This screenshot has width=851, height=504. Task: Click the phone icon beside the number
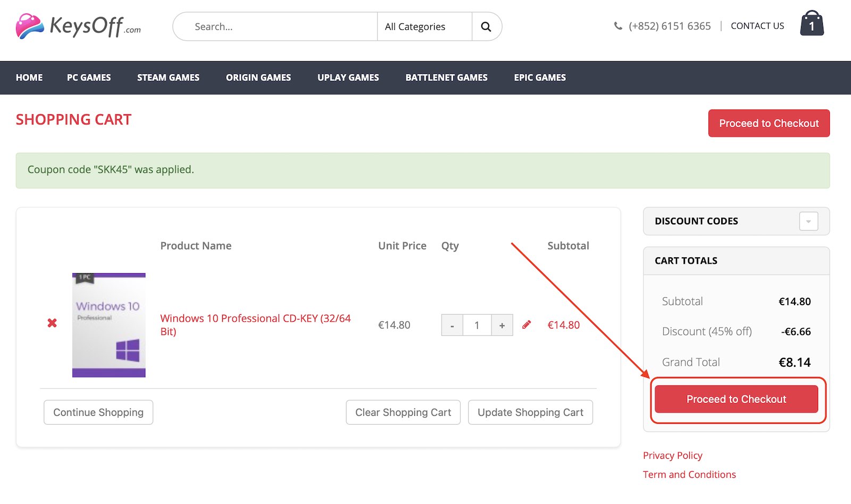[x=618, y=26]
